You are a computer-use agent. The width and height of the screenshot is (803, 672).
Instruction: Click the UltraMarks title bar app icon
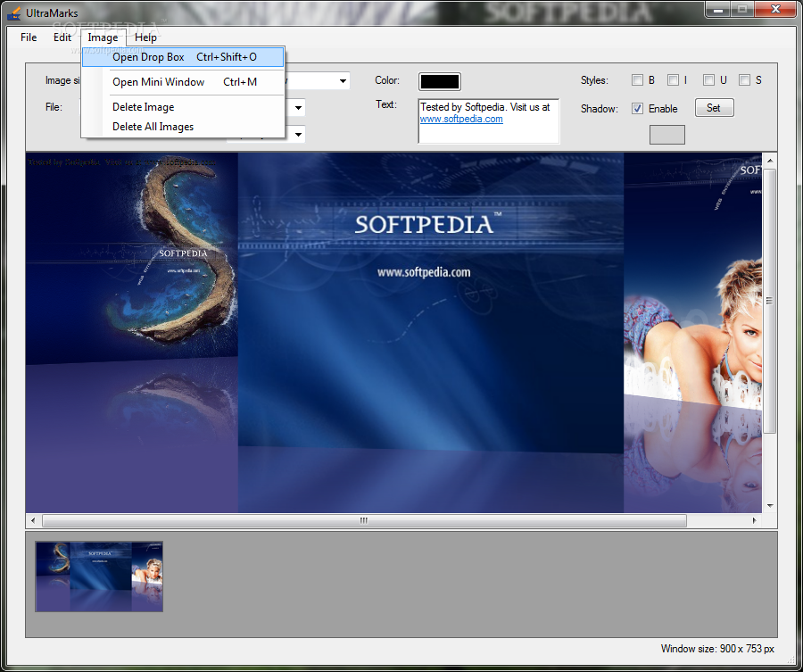point(13,12)
